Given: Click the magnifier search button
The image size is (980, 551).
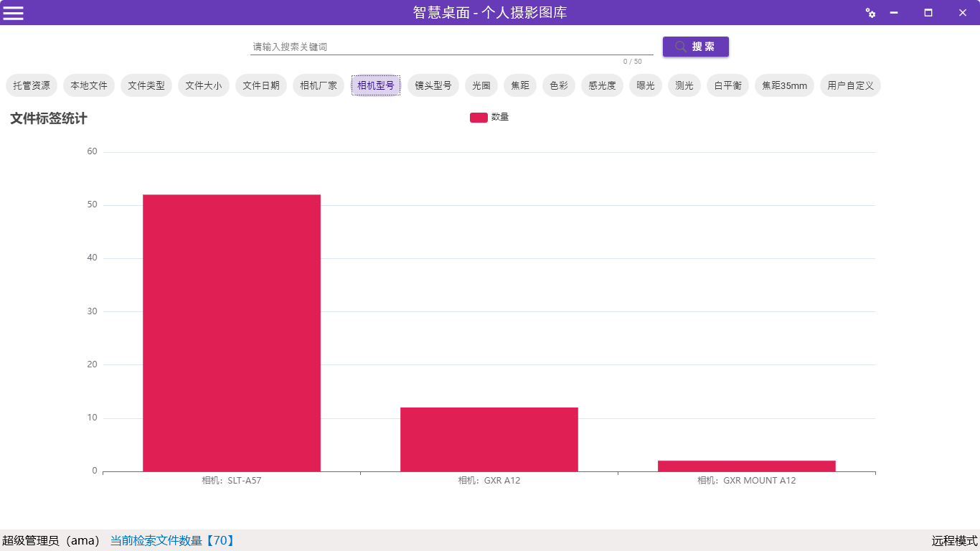Looking at the screenshot, I should (695, 47).
